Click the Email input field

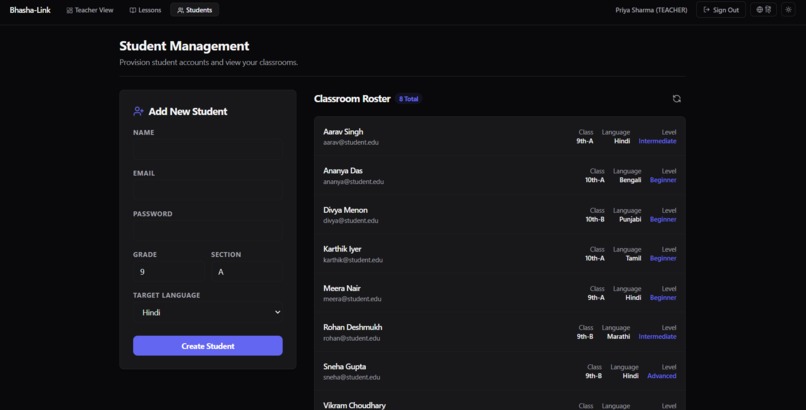[208, 190]
